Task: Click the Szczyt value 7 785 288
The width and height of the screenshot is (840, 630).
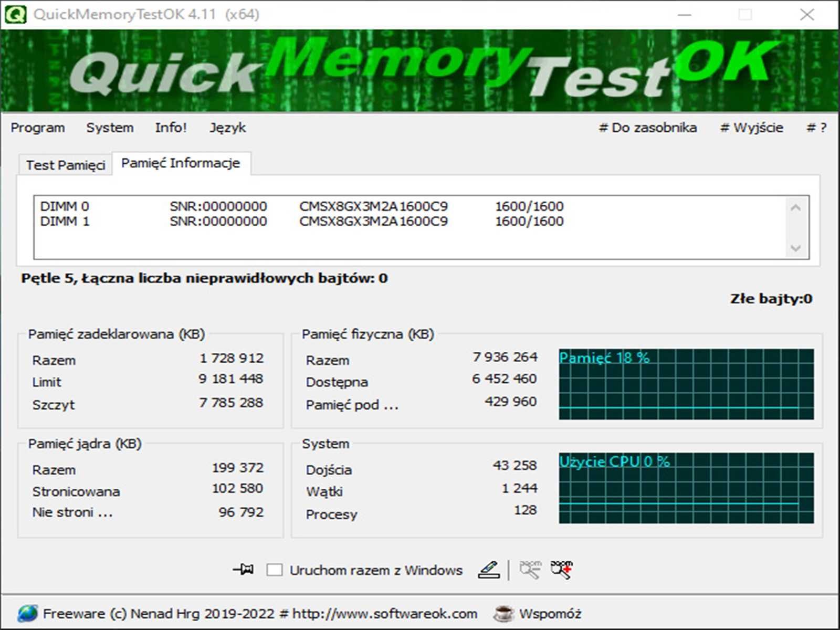Action: click(231, 403)
